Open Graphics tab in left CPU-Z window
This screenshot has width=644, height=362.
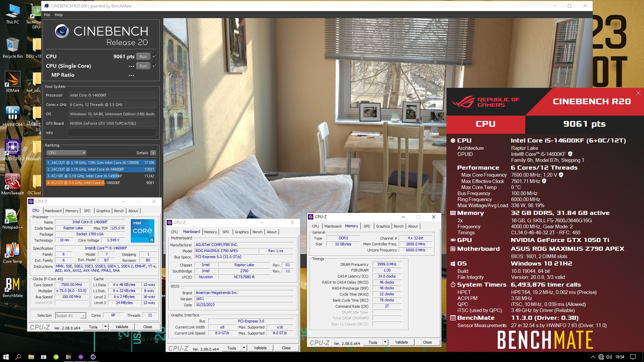click(103, 211)
